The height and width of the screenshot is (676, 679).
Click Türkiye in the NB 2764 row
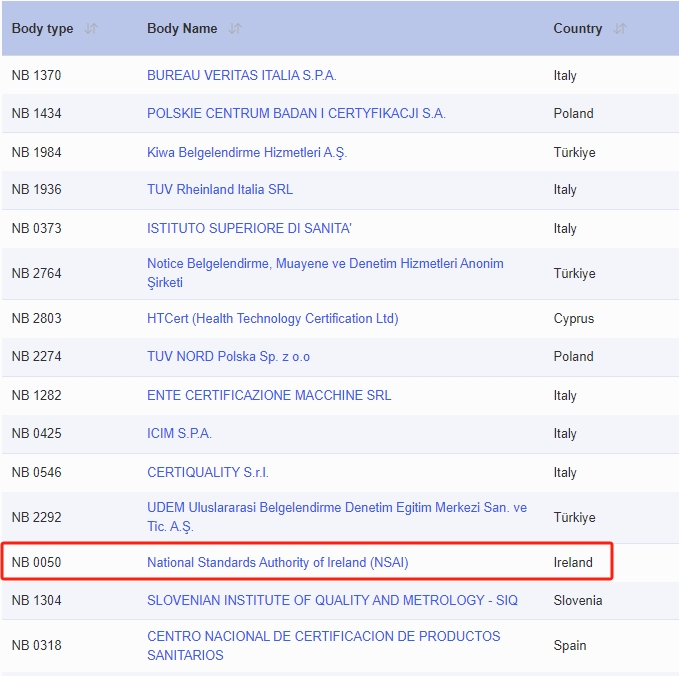click(574, 274)
